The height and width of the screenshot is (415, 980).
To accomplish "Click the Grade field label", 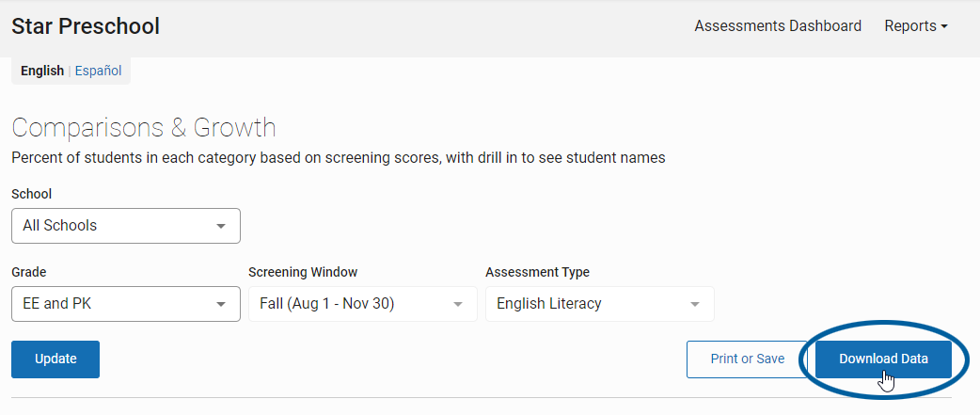I will click(29, 272).
